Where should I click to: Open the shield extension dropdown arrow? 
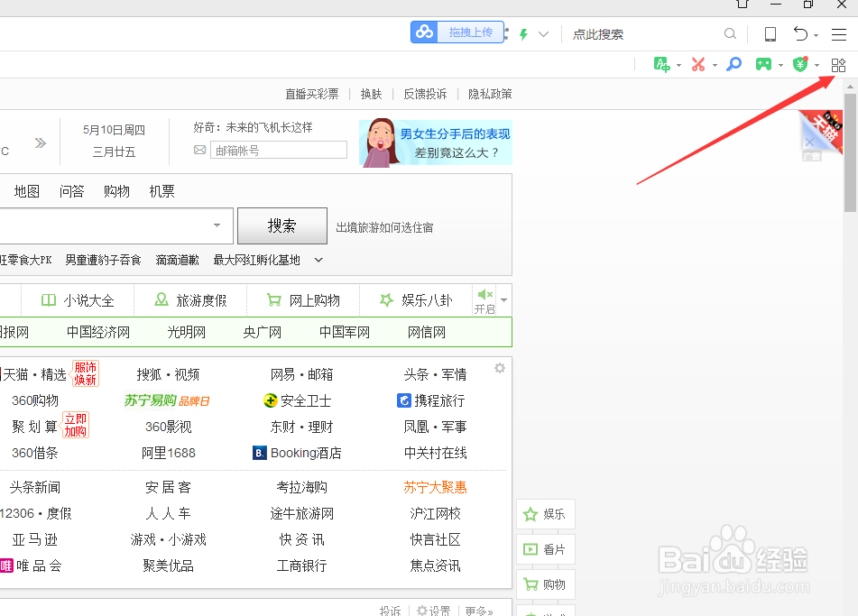817,66
